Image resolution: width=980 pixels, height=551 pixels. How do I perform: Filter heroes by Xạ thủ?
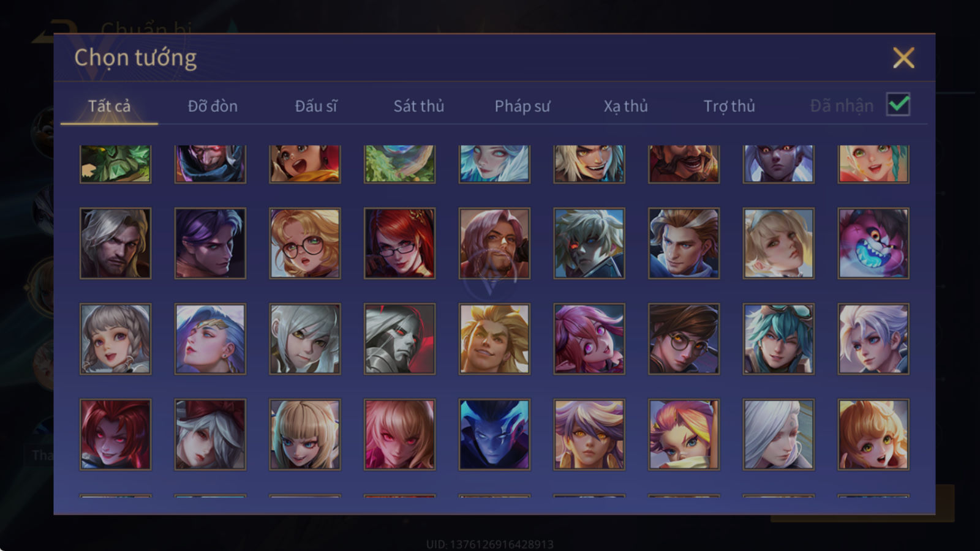point(625,106)
